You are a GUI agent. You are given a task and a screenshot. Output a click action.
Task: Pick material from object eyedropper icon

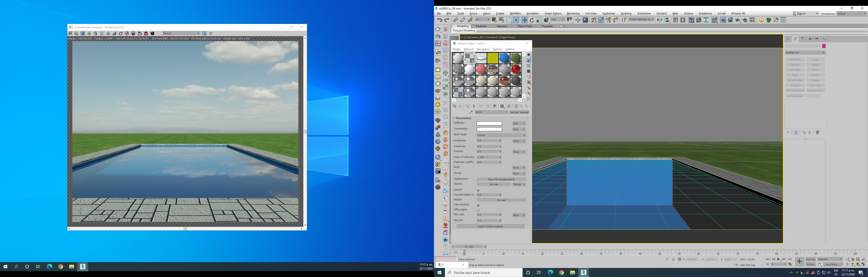coord(471,112)
